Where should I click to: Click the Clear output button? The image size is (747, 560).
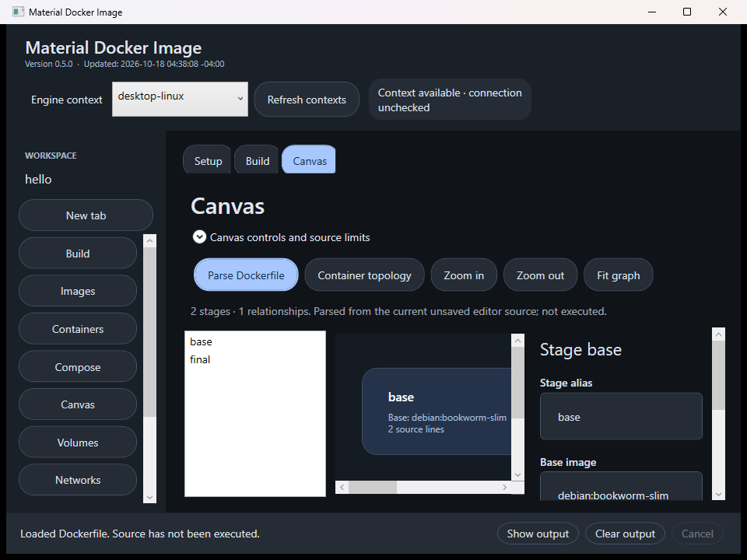(x=625, y=534)
